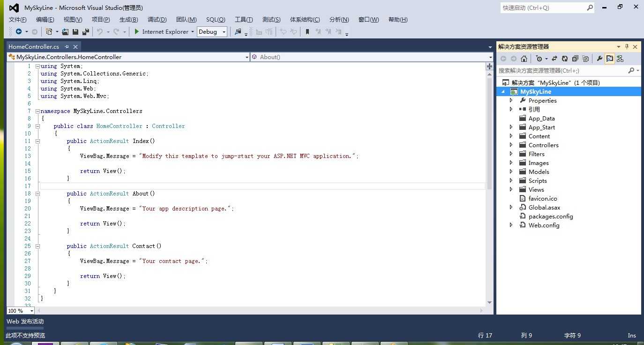Click the Navigate Backward toolbar icon

click(19, 31)
